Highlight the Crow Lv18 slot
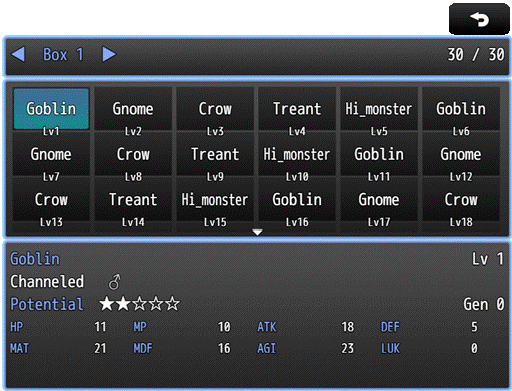512x391 pixels. 461,200
